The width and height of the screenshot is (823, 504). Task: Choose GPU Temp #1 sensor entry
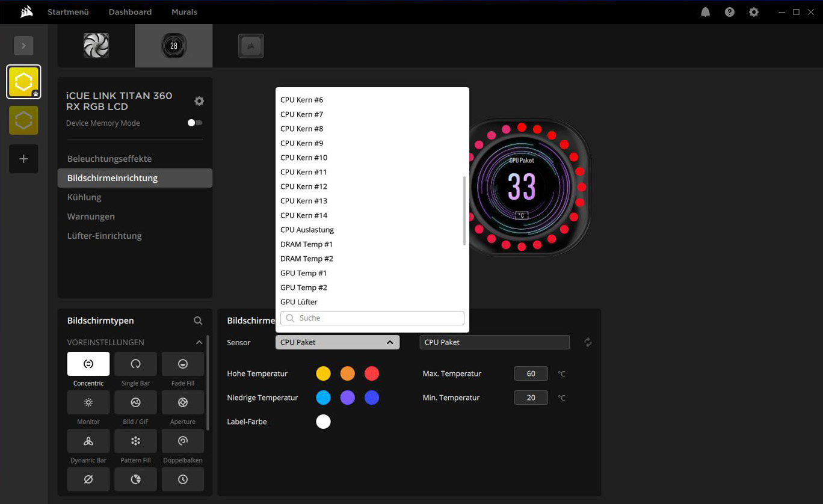pos(303,273)
